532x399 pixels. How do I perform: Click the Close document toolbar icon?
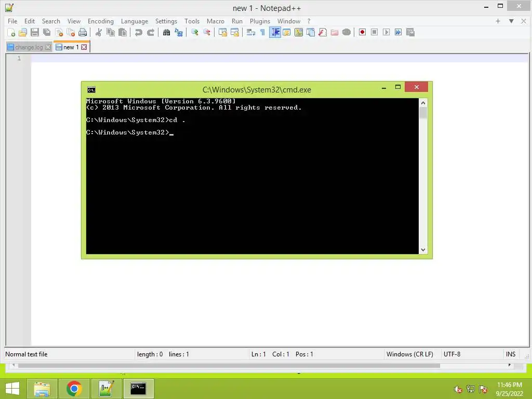pos(59,32)
